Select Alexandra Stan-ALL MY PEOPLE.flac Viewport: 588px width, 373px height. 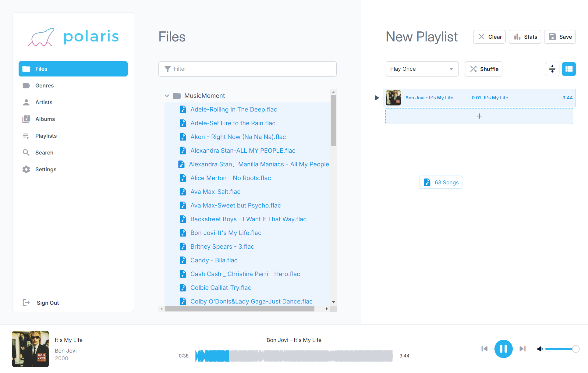pos(243,151)
